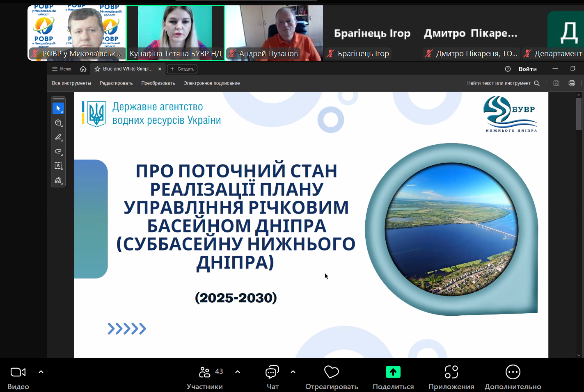
Task: Pick the highlight pen tool
Action: pyautogui.click(x=58, y=137)
